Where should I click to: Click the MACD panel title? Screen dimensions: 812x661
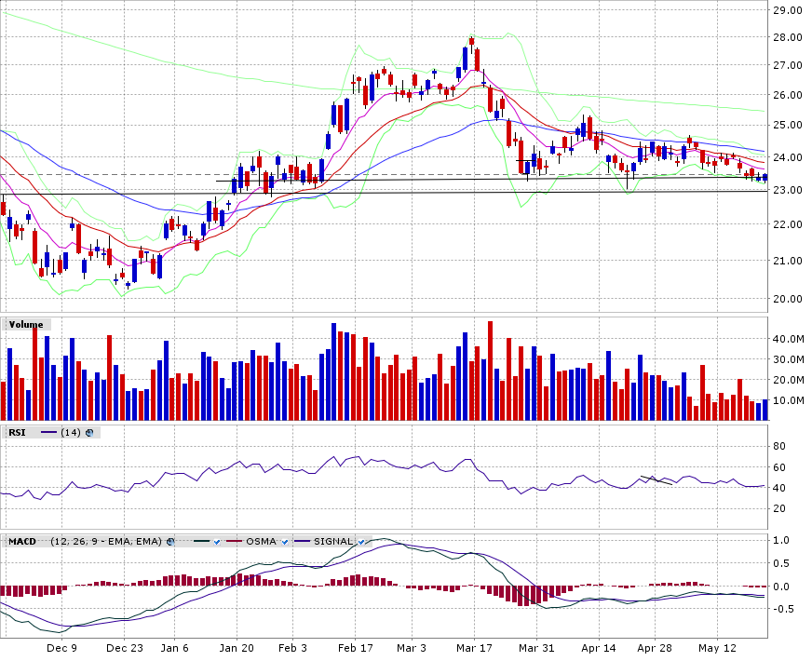coord(22,541)
